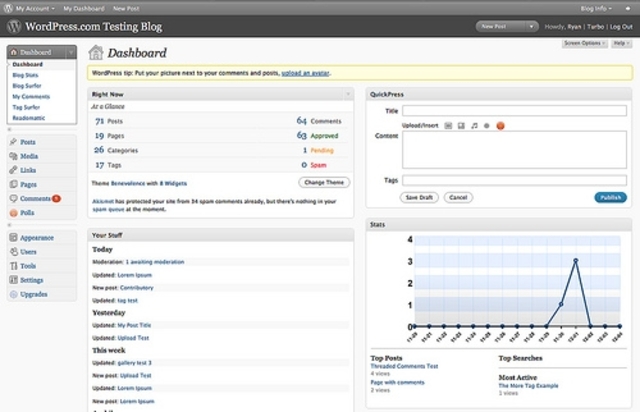Collapse the Dashboard sidebar menu arrow
The width and height of the screenshot is (640, 412).
(x=71, y=52)
